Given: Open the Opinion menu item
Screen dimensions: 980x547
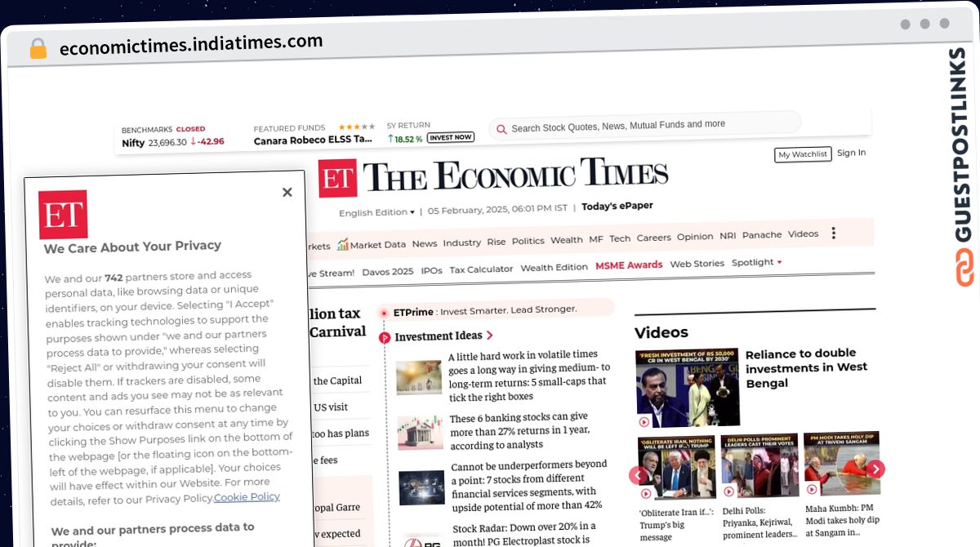Looking at the screenshot, I should [x=695, y=237].
